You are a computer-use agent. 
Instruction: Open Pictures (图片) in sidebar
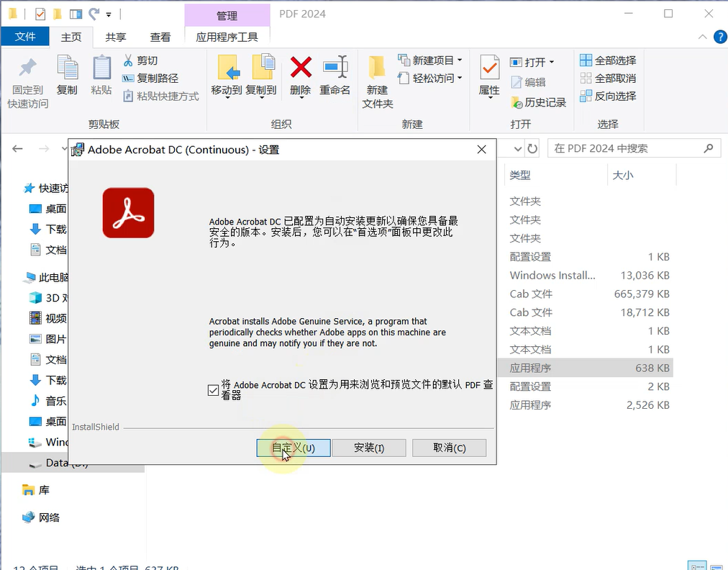click(47, 339)
